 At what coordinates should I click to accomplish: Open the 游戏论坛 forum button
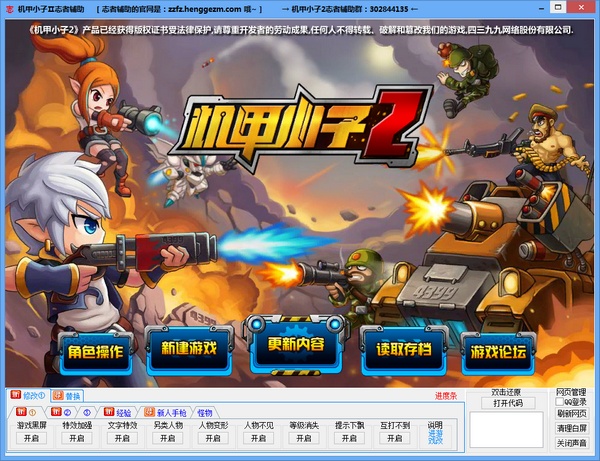pos(498,352)
